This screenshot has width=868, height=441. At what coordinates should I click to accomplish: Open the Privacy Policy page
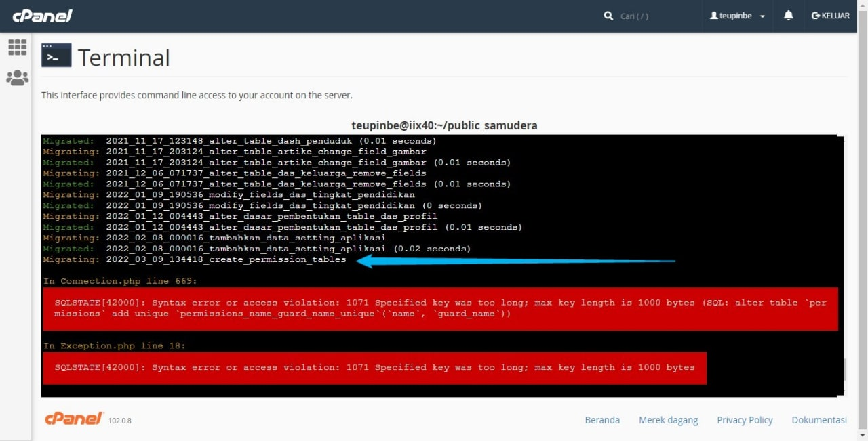click(x=745, y=420)
